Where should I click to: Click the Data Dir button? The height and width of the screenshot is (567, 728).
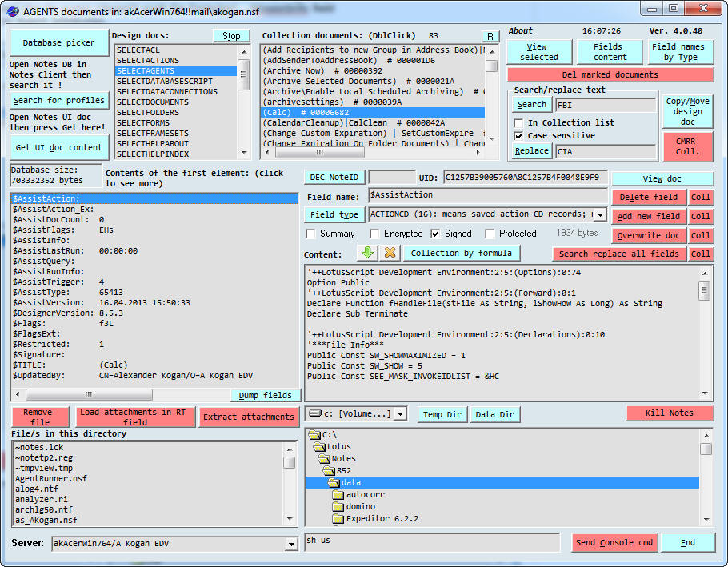point(495,414)
